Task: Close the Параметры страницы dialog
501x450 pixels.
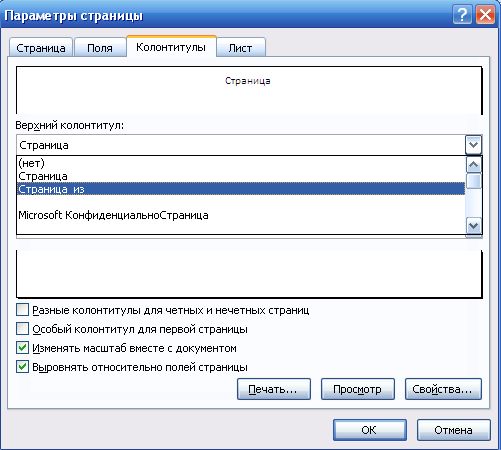Action: [x=485, y=15]
